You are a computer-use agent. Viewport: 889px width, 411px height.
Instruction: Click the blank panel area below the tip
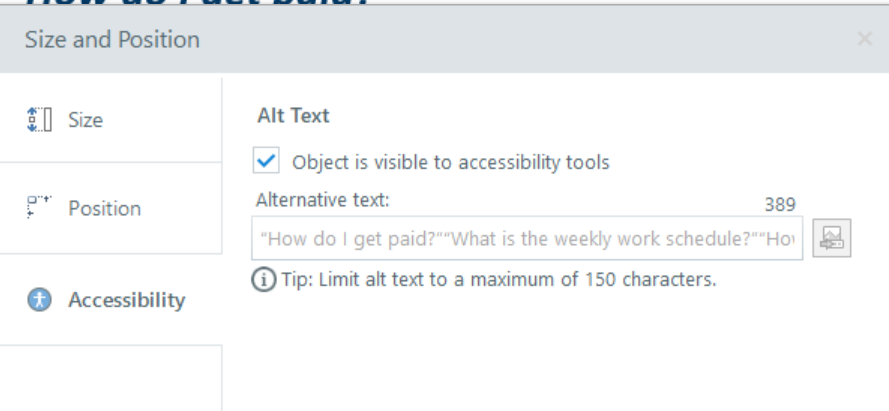(x=550, y=350)
